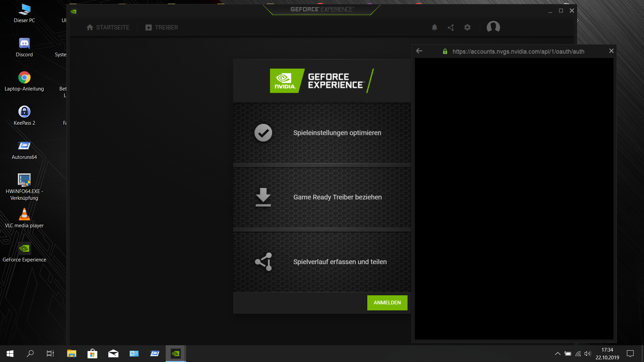Click the download arrow icon for Treiber
Screen dimensions: 644x362
point(263,197)
